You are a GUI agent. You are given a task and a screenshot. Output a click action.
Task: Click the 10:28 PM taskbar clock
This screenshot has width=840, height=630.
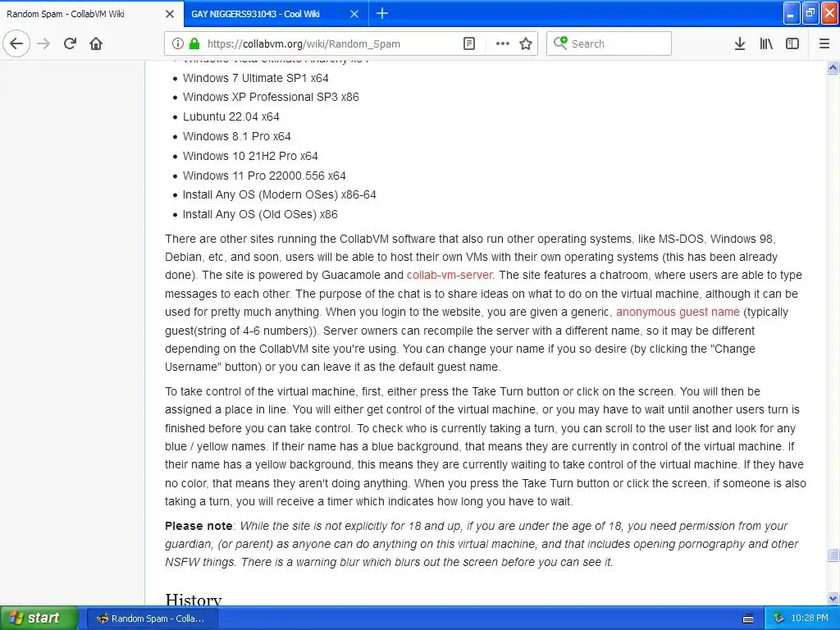pos(810,619)
